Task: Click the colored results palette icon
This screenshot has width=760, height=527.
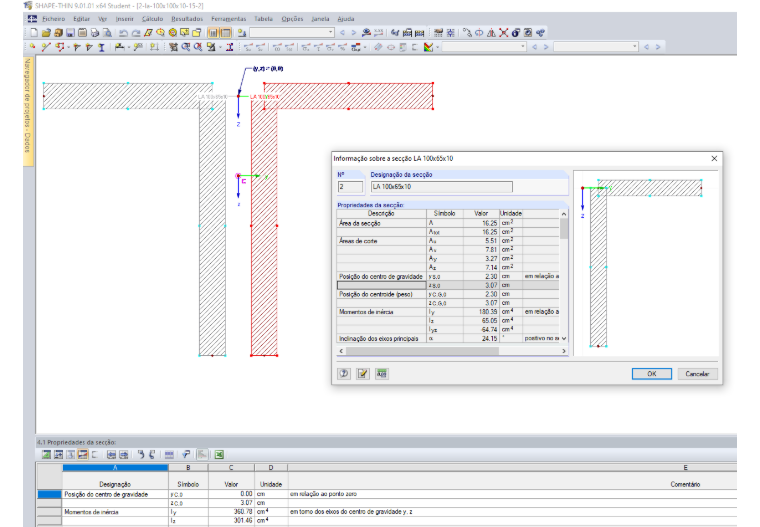Action: point(428,47)
